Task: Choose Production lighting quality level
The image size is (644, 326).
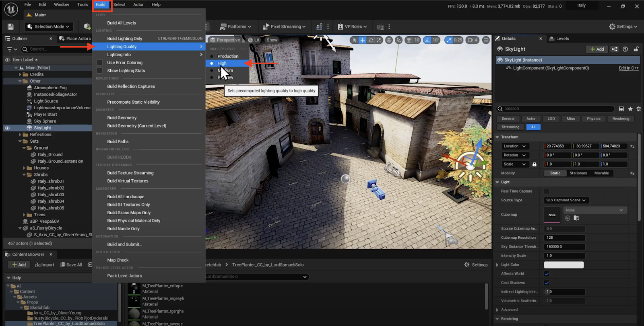Action: [x=228, y=56]
